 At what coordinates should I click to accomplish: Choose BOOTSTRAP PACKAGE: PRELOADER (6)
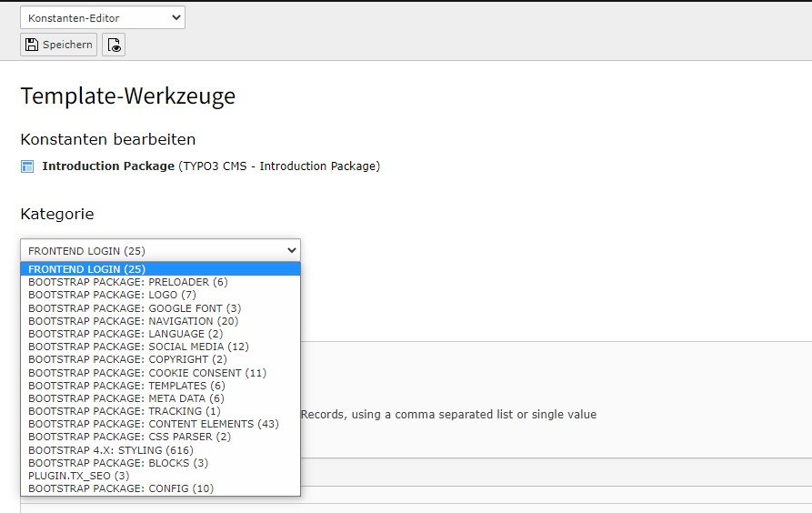pyautogui.click(x=161, y=282)
